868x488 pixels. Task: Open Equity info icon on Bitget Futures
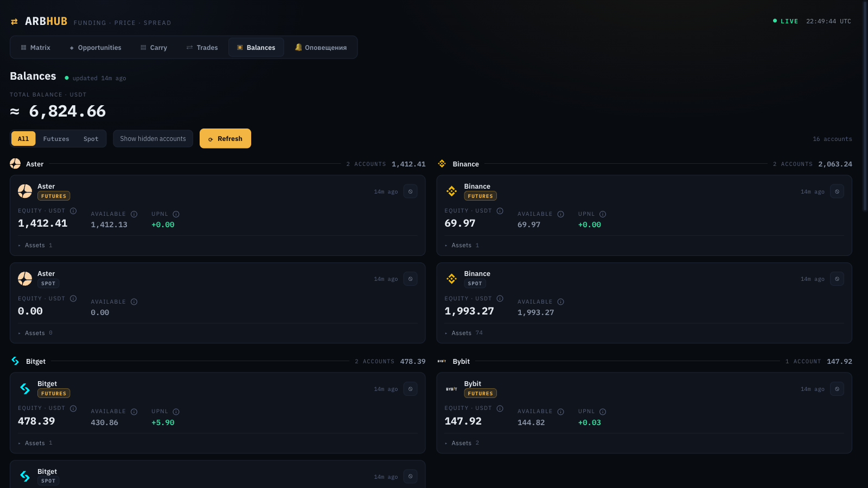(x=73, y=408)
